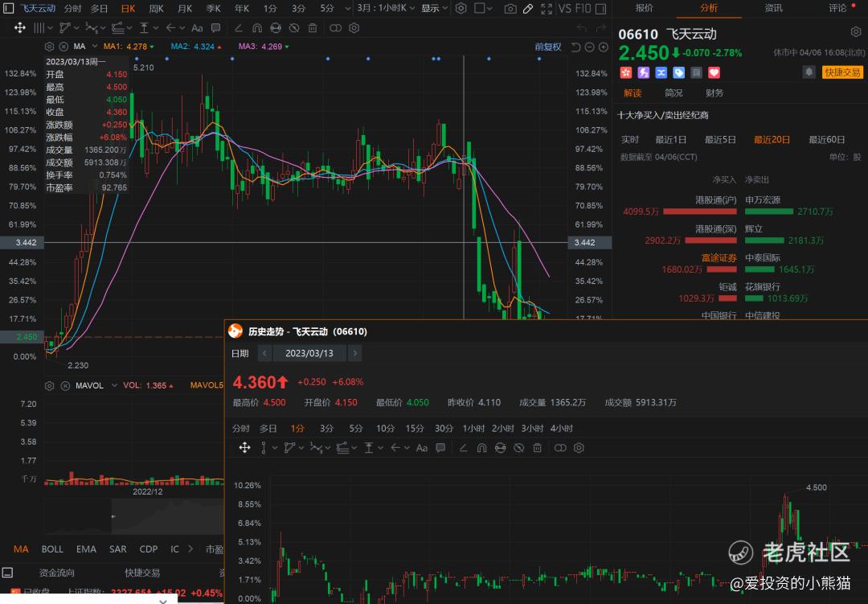Open history popup drawing settings gear
This screenshot has width=868, height=604.
tap(579, 448)
